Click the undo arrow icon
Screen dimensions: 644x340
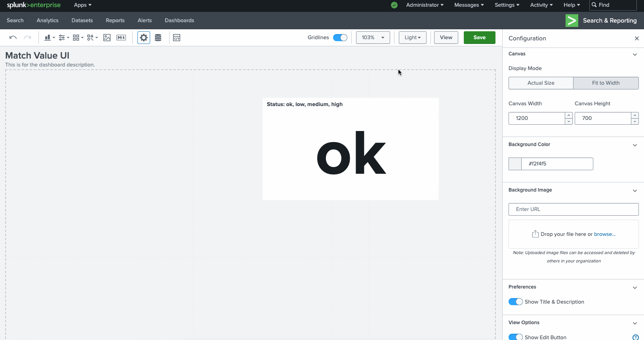(13, 38)
